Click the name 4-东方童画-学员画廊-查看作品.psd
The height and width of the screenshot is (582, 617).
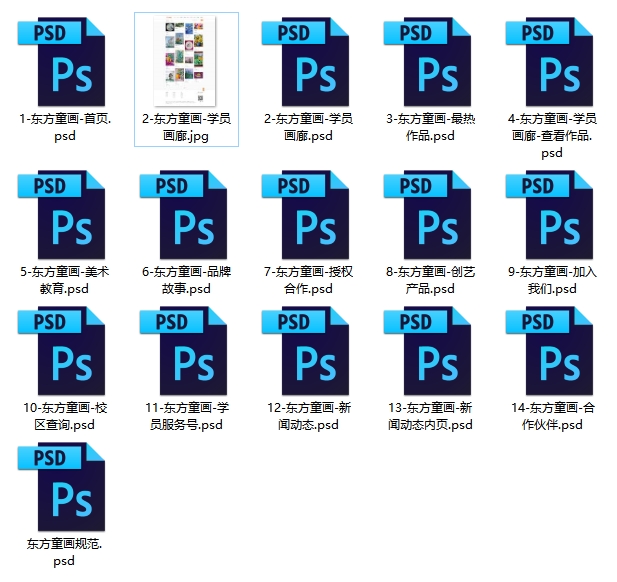click(552, 135)
